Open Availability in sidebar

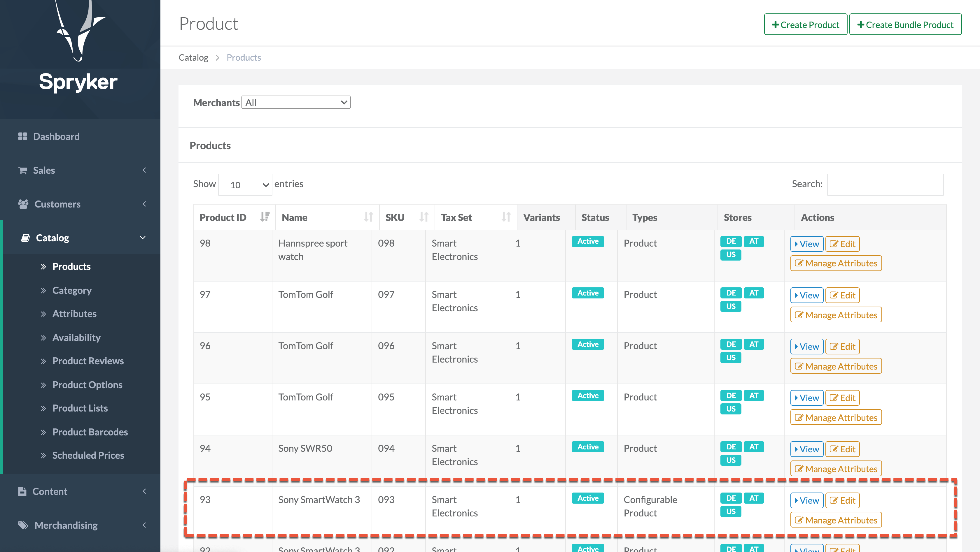click(76, 337)
